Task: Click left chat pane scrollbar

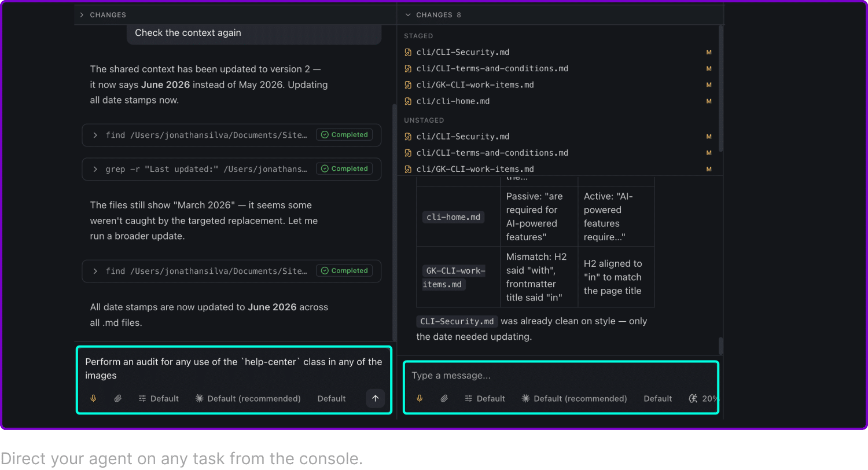Action: point(395,223)
